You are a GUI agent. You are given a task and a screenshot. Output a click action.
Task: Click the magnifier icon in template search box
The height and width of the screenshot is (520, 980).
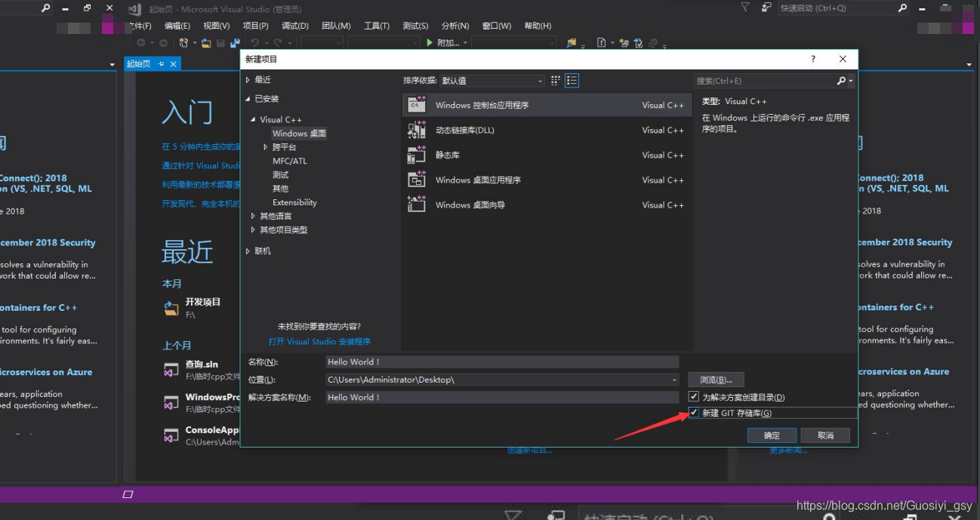[842, 81]
